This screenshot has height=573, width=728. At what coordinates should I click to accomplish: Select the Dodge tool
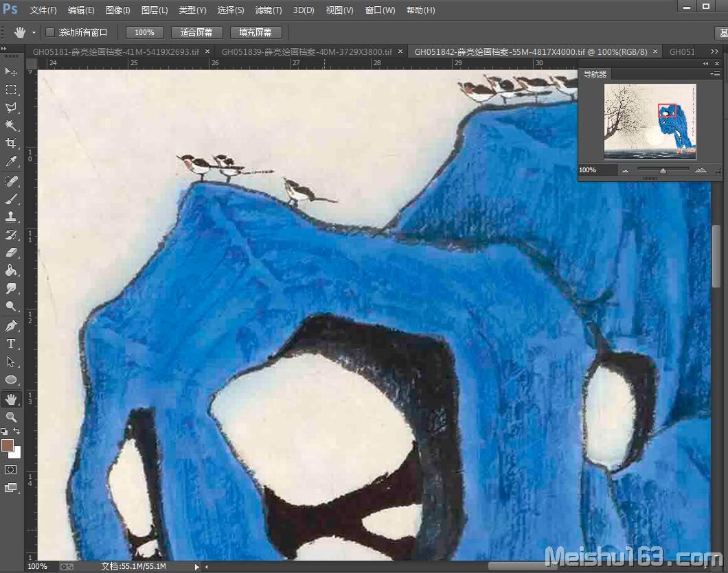coord(11,306)
